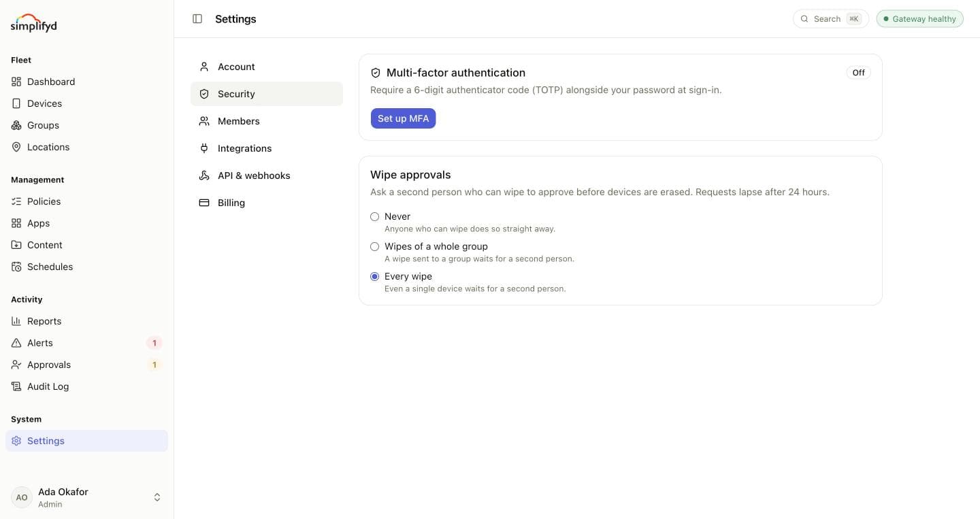Image resolution: width=980 pixels, height=519 pixels.
Task: Click the Approvals count badge
Action: pos(154,365)
